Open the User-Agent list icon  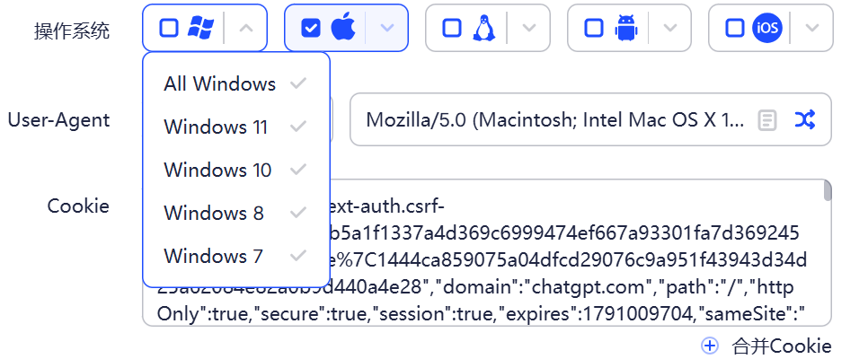click(766, 119)
